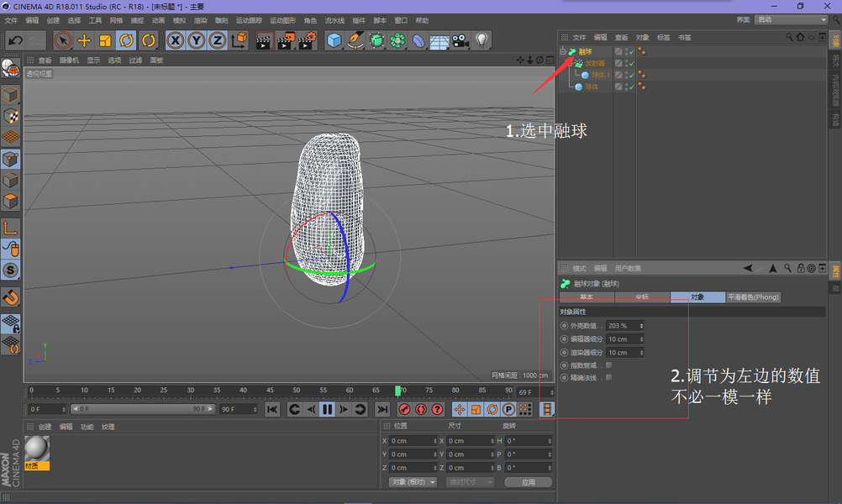Open the viewport 摄像机 menu
Image resolution: width=842 pixels, height=504 pixels.
[x=69, y=60]
